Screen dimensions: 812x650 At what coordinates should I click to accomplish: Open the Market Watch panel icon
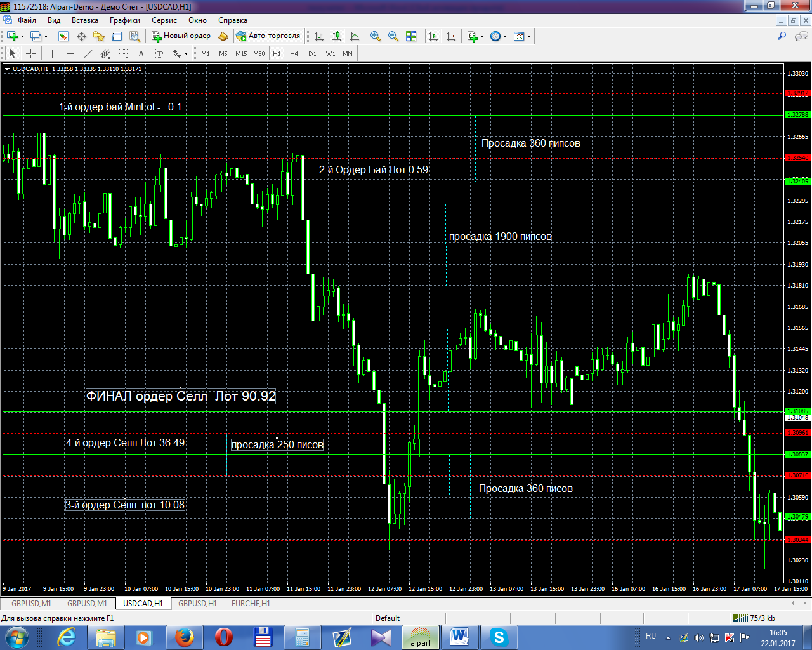[63, 36]
